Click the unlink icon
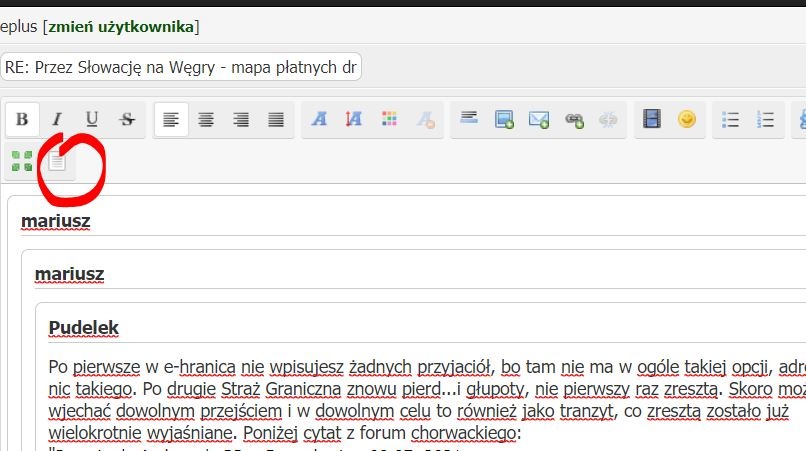 [x=608, y=119]
